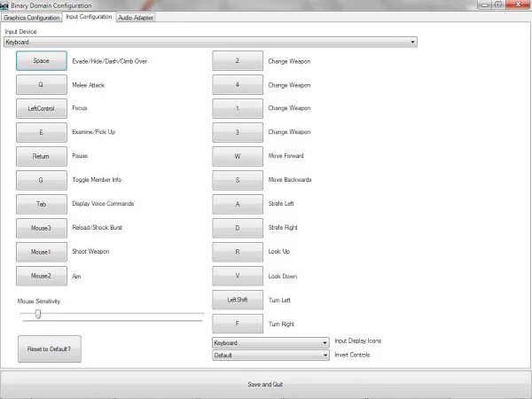Image resolution: width=532 pixels, height=399 pixels.
Task: Change the V Look Down binding
Action: pos(238,276)
